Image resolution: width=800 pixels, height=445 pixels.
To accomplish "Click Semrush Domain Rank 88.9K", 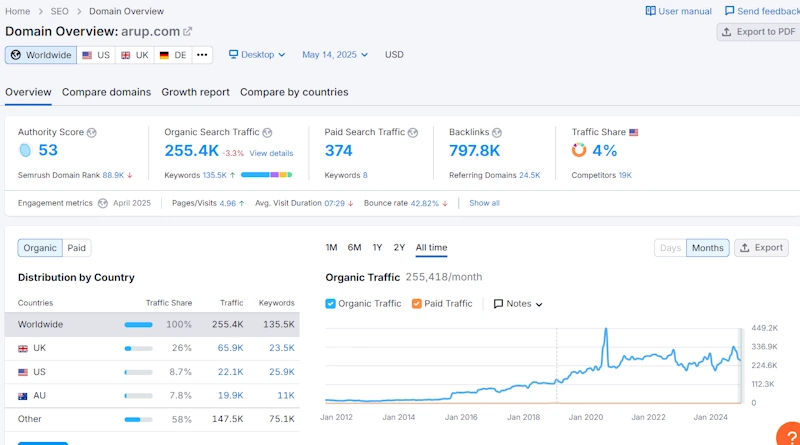I will [x=113, y=175].
